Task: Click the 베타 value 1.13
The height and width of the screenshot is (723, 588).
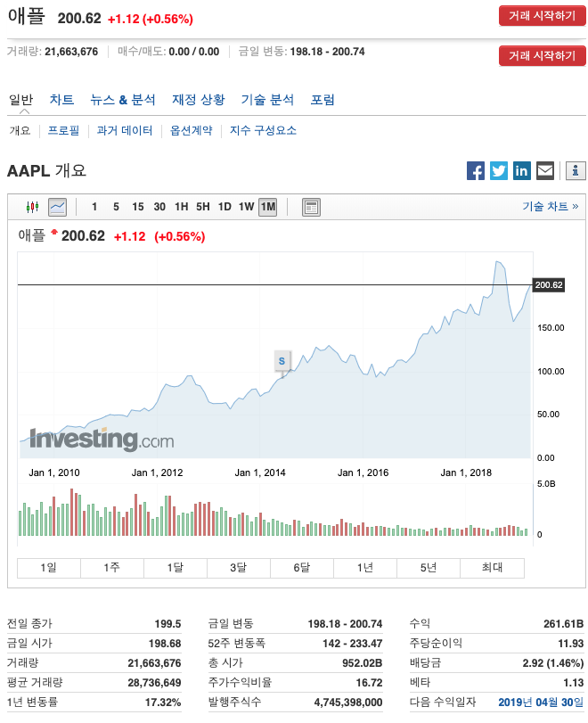Action: coord(573,682)
